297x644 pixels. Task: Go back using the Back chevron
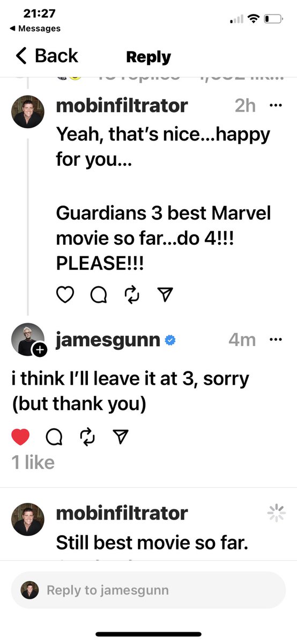[x=46, y=56]
